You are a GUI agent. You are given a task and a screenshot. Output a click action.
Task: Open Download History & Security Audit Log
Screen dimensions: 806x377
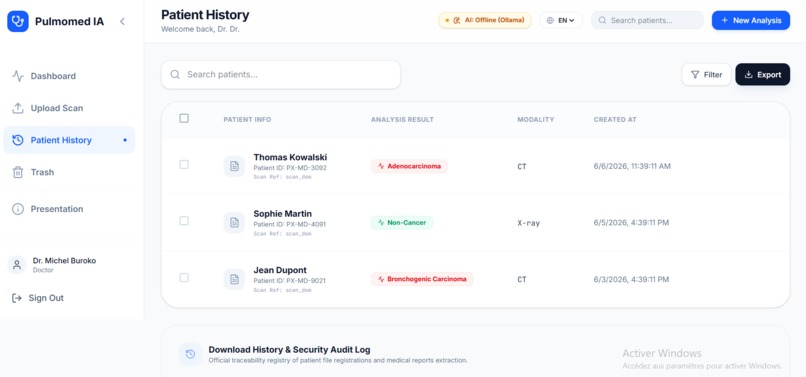tap(289, 350)
